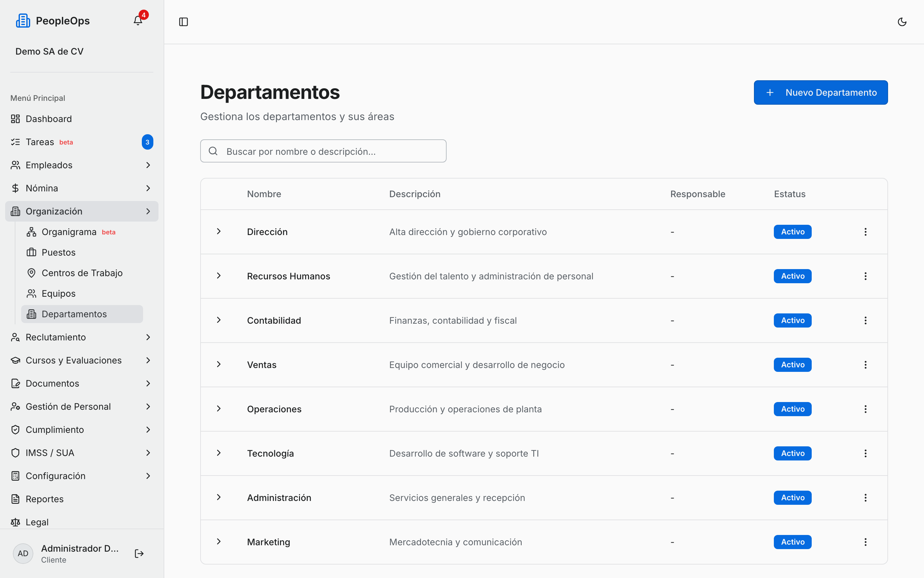Switch to dark mode moon icon
Image resolution: width=924 pixels, height=578 pixels.
point(902,22)
